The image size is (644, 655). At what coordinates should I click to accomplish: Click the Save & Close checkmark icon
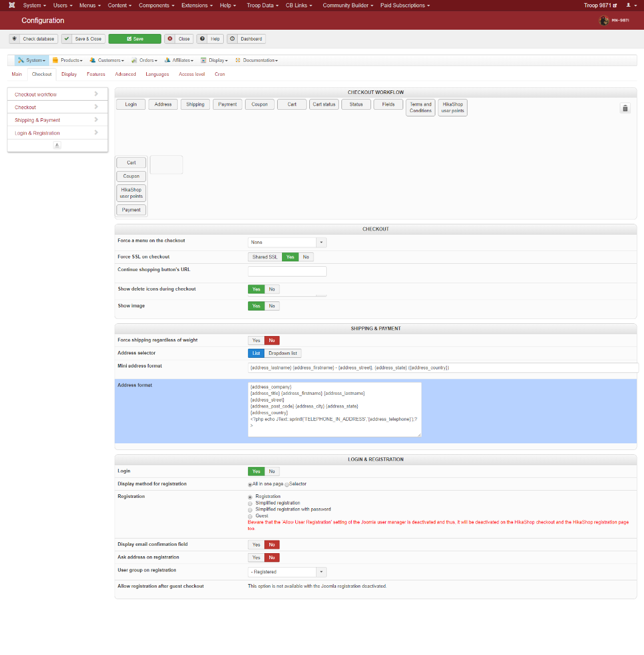[x=67, y=39]
